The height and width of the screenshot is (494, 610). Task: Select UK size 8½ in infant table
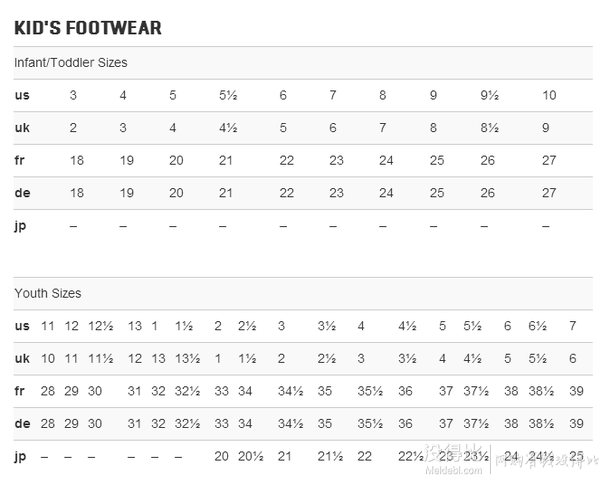click(489, 128)
